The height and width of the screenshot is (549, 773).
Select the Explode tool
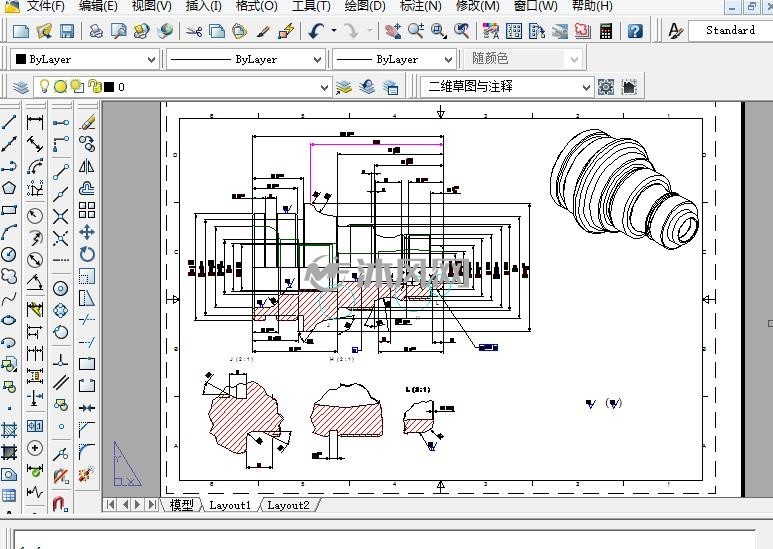point(87,474)
